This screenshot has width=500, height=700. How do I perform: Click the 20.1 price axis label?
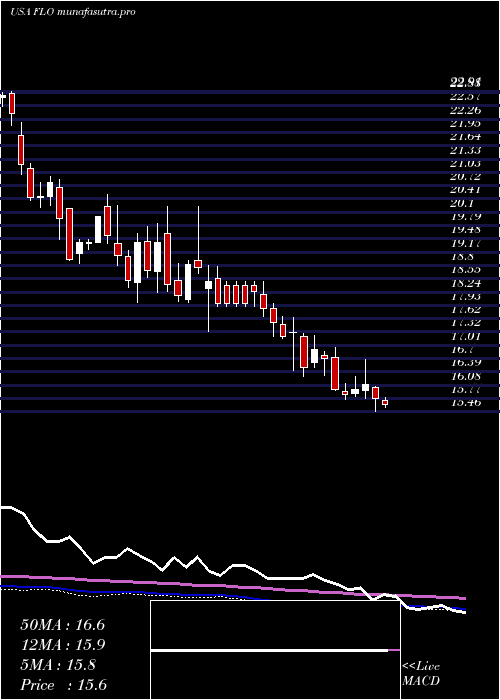(462, 204)
